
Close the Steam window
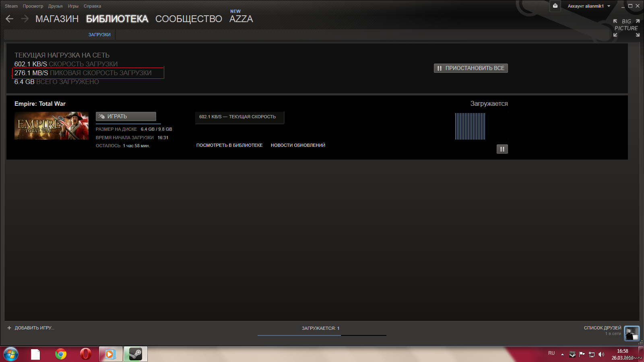pyautogui.click(x=638, y=6)
